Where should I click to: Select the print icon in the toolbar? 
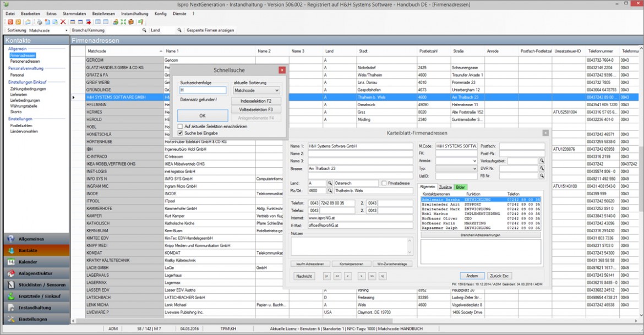point(40,22)
